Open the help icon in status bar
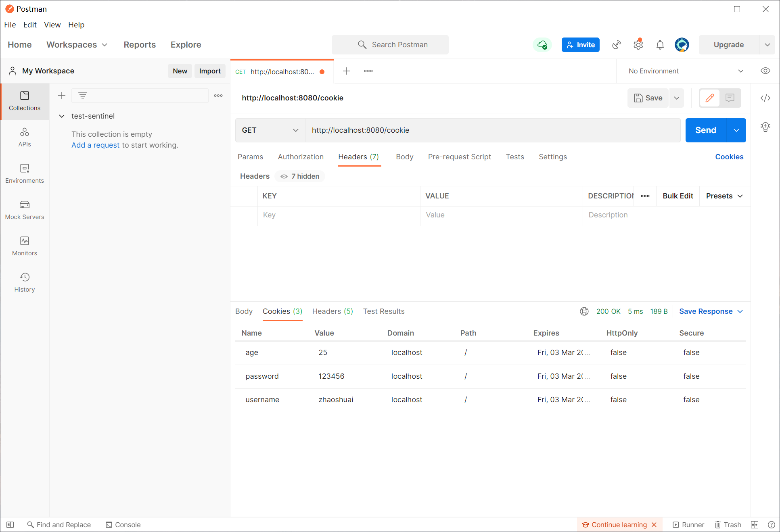 772,525
